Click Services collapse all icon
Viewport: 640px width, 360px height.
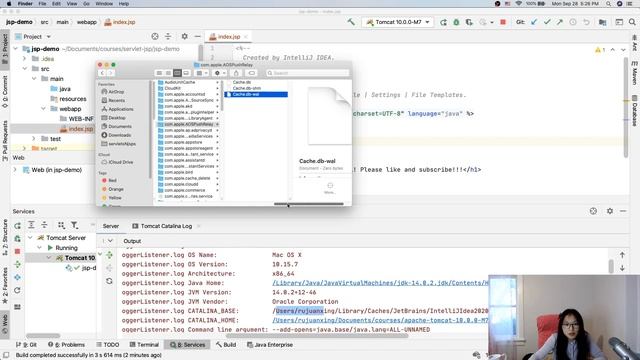pos(44,225)
